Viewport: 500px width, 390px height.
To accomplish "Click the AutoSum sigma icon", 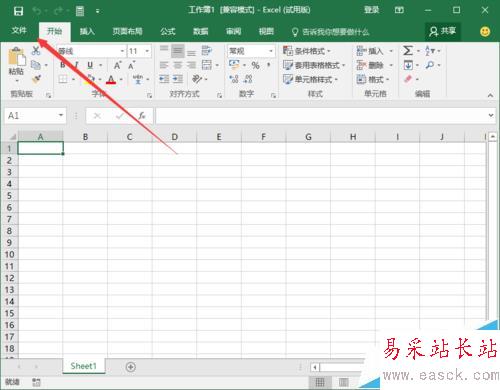I will (x=408, y=51).
